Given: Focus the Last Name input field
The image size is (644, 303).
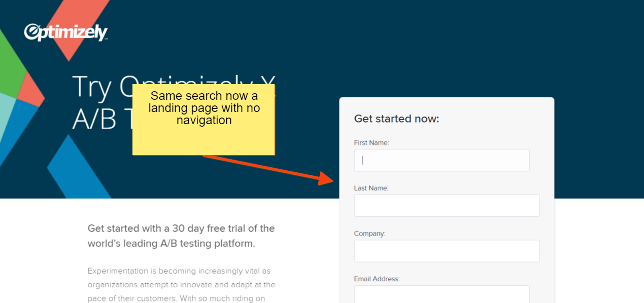Looking at the screenshot, I should [447, 206].
